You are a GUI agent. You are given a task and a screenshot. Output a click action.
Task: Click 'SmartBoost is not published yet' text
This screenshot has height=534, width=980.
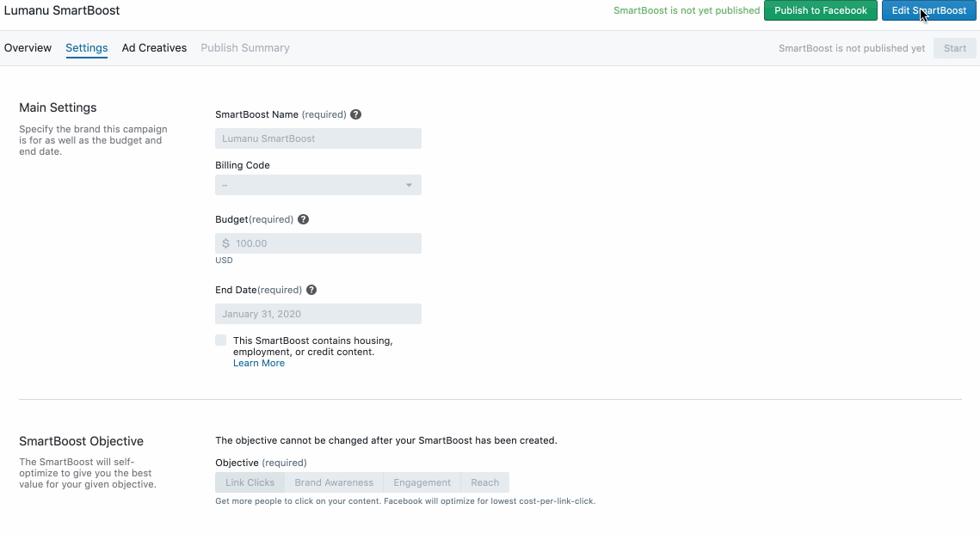click(x=851, y=48)
